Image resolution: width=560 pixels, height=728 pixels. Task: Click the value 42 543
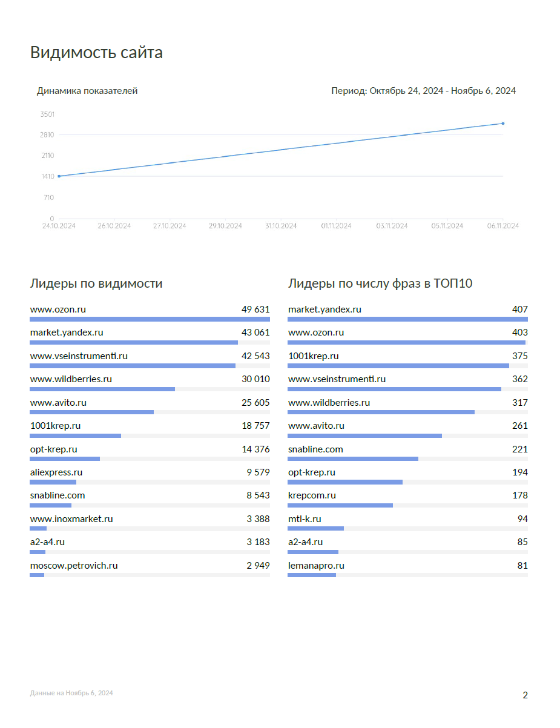pyautogui.click(x=255, y=356)
